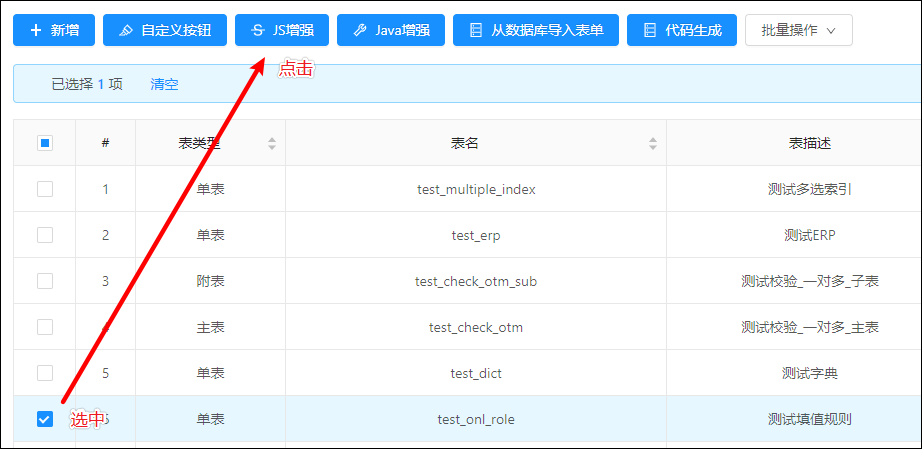Open the Java增强 button
Image resolution: width=922 pixels, height=449 pixels.
[391, 30]
